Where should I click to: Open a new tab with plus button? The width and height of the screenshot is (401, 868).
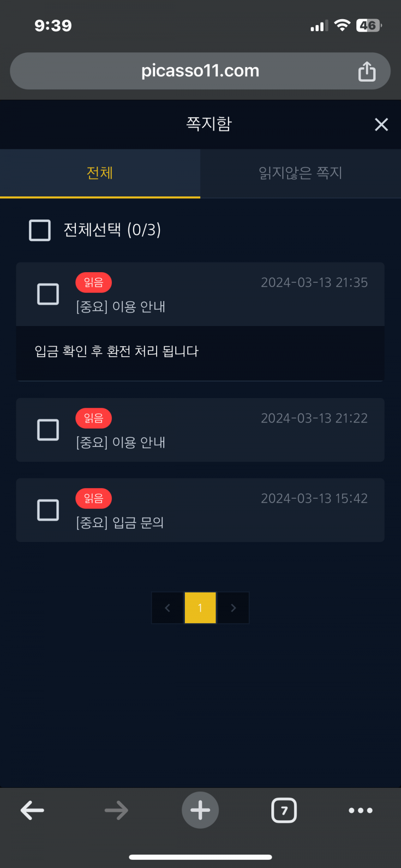(x=200, y=810)
